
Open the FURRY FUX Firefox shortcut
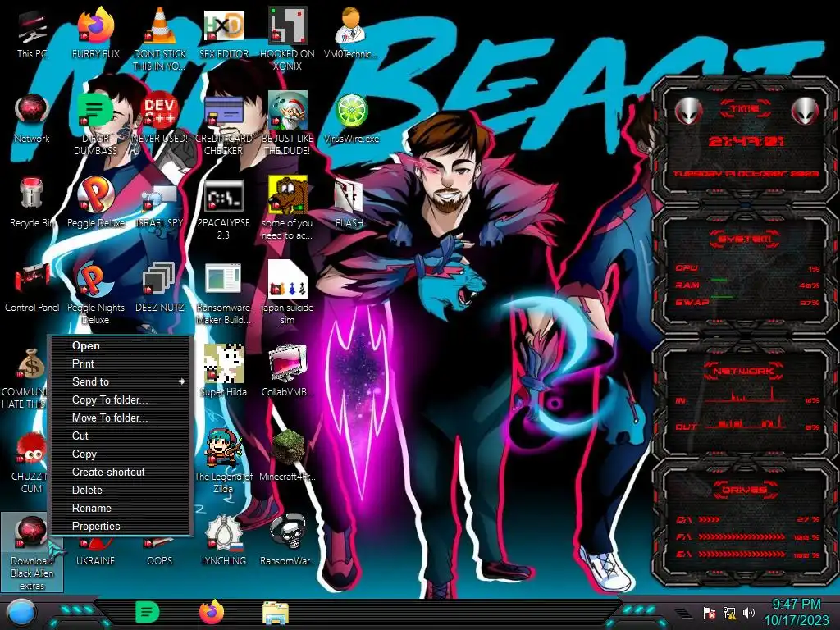(x=95, y=34)
